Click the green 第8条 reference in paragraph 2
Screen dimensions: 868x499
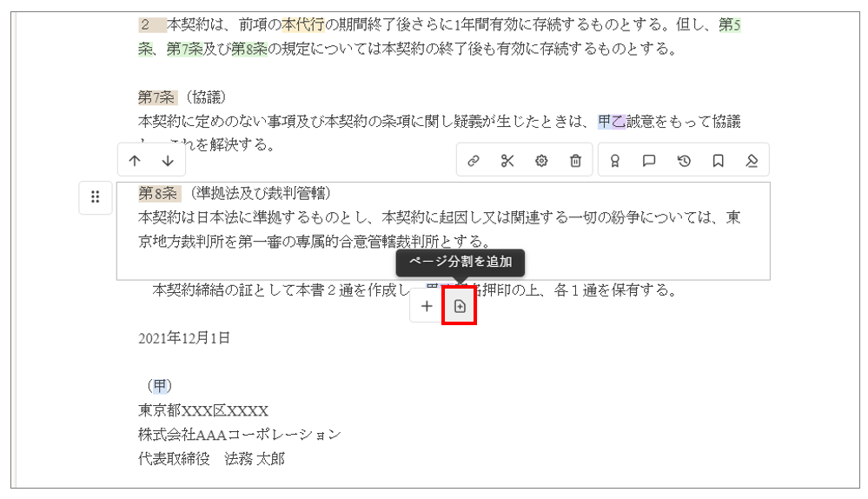248,49
